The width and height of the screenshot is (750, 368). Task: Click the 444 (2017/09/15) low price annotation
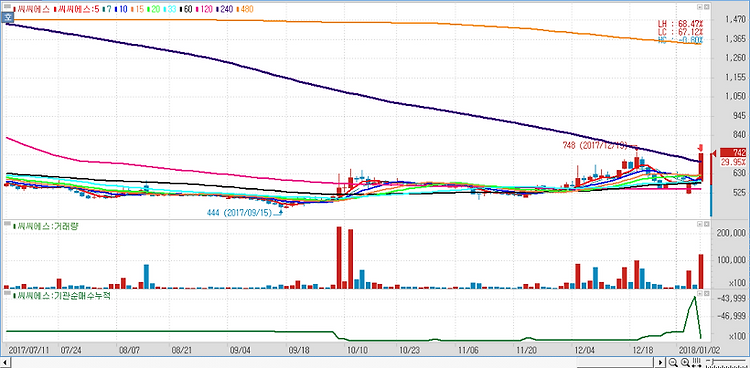[x=240, y=212]
